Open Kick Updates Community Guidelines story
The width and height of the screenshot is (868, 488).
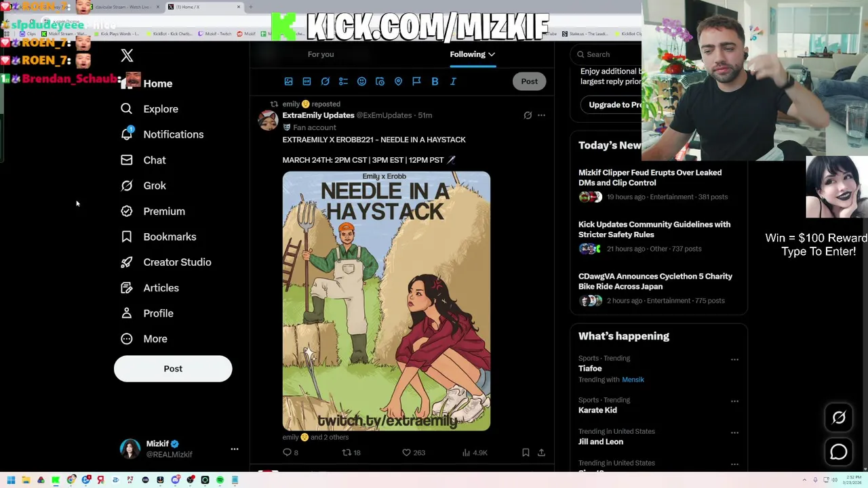pyautogui.click(x=654, y=229)
